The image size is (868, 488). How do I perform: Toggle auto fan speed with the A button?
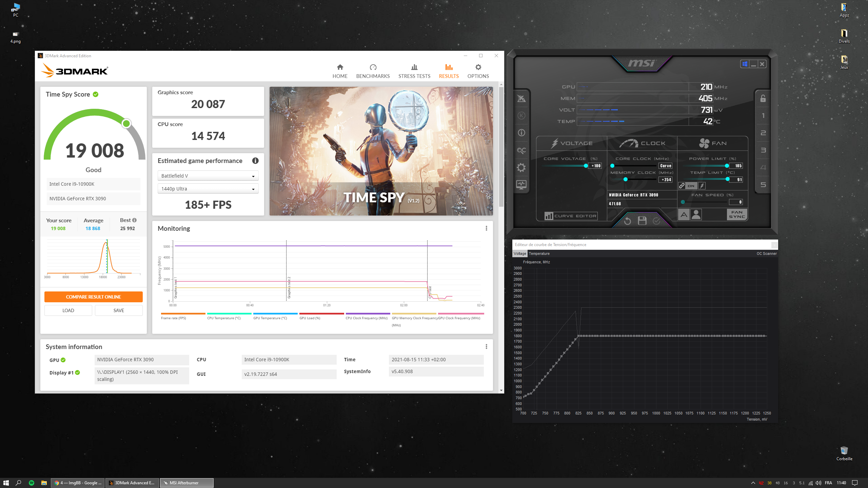pyautogui.click(x=684, y=215)
